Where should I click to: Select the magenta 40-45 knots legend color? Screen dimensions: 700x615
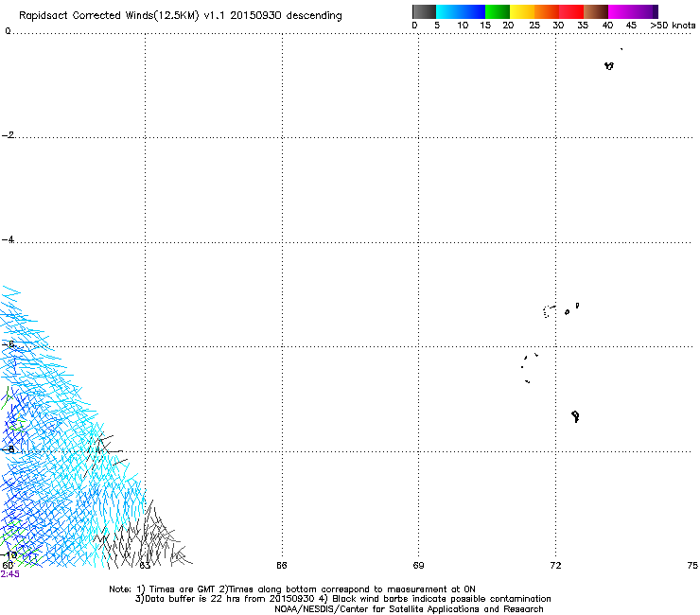pos(621,11)
